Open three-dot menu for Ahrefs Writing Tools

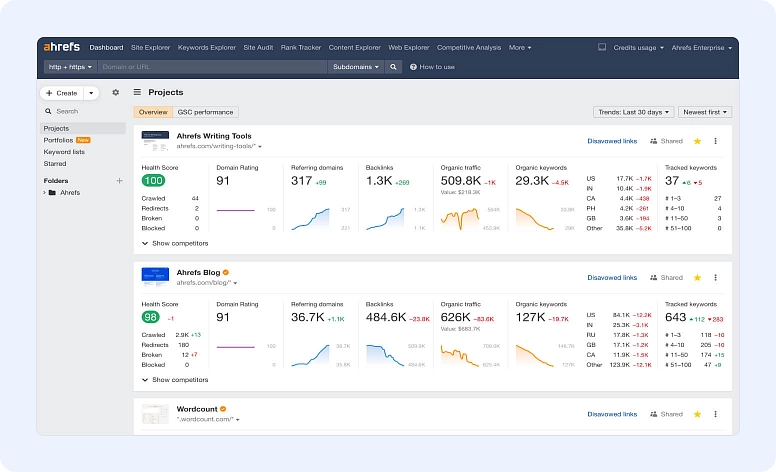(715, 141)
